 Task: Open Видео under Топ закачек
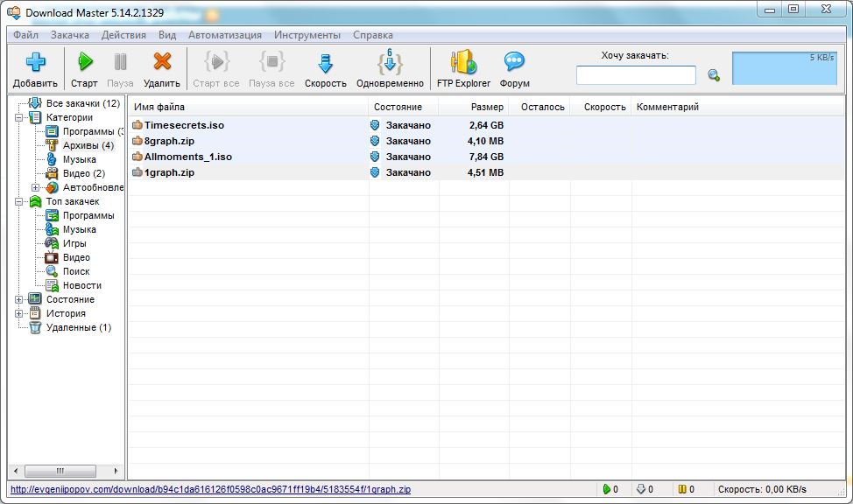click(76, 258)
